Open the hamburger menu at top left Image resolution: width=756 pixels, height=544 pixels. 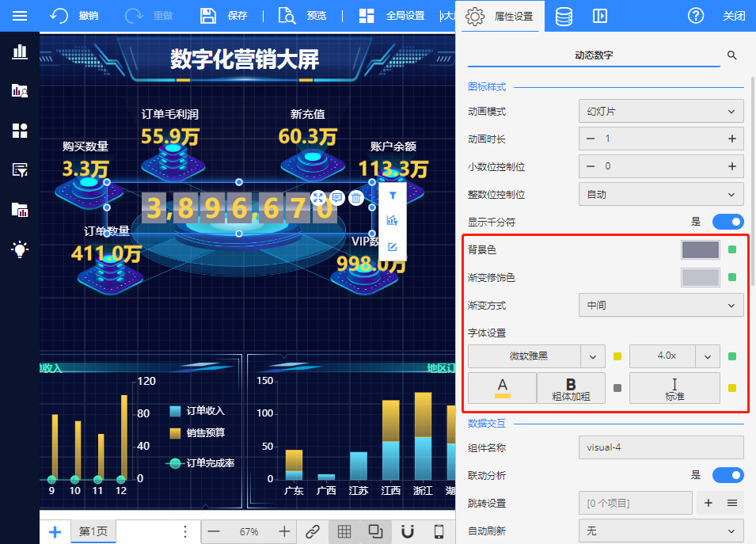click(20, 16)
